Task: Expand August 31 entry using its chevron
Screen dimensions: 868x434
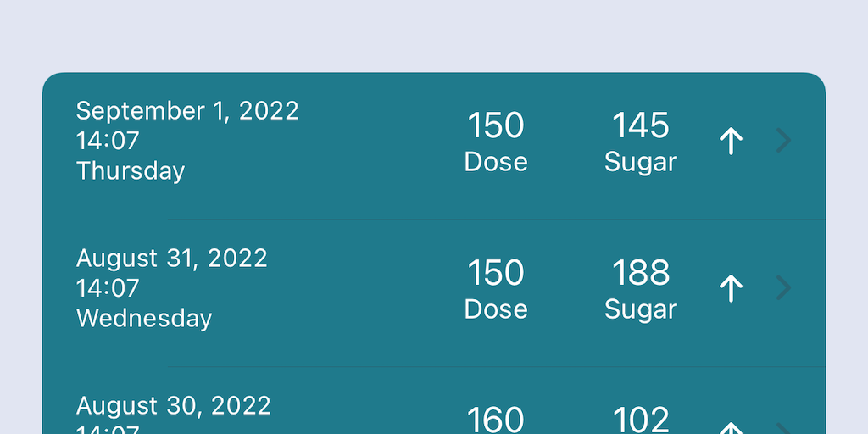Action: click(x=784, y=289)
